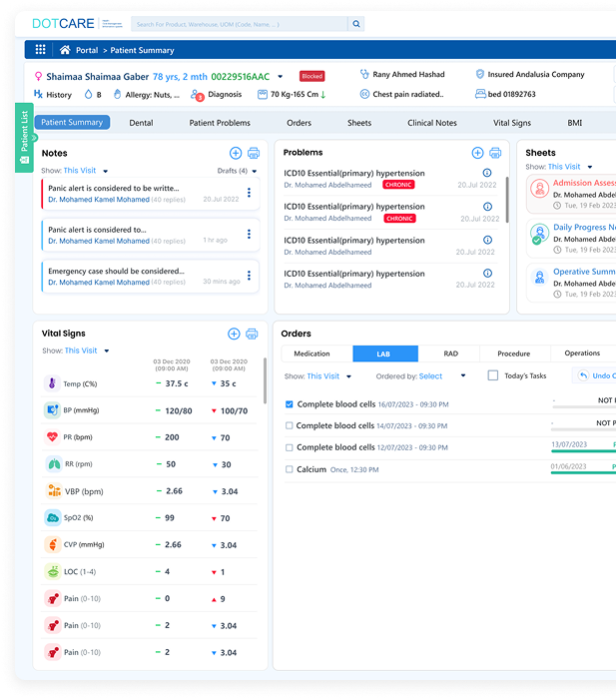Select the Calcium order checkbox
Screen dimensions: 616x699
tap(290, 469)
